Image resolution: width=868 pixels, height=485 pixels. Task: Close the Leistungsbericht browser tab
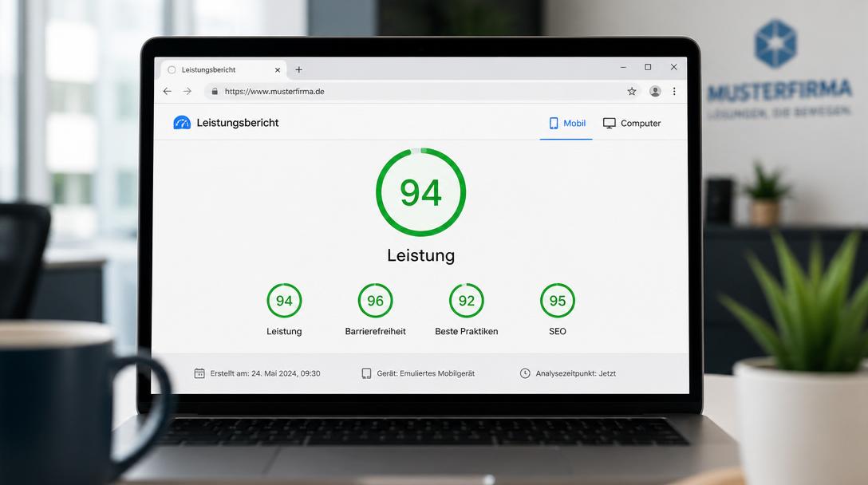tap(278, 69)
